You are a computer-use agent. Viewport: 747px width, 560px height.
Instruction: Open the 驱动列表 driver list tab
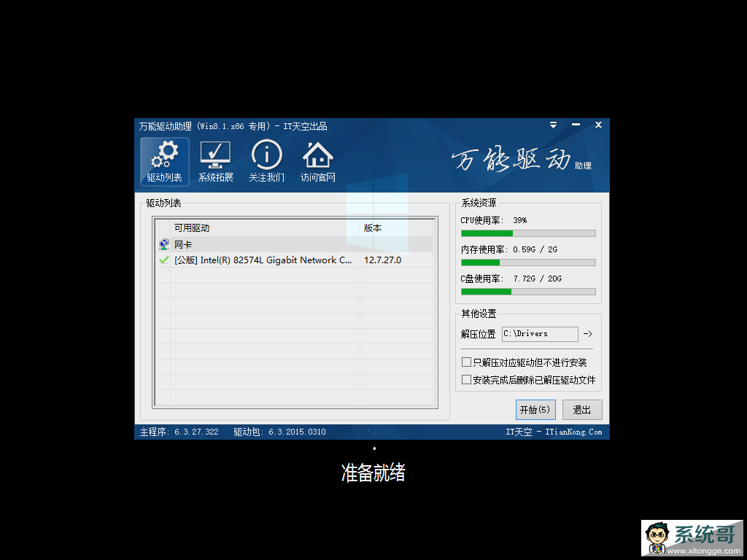pos(164,161)
